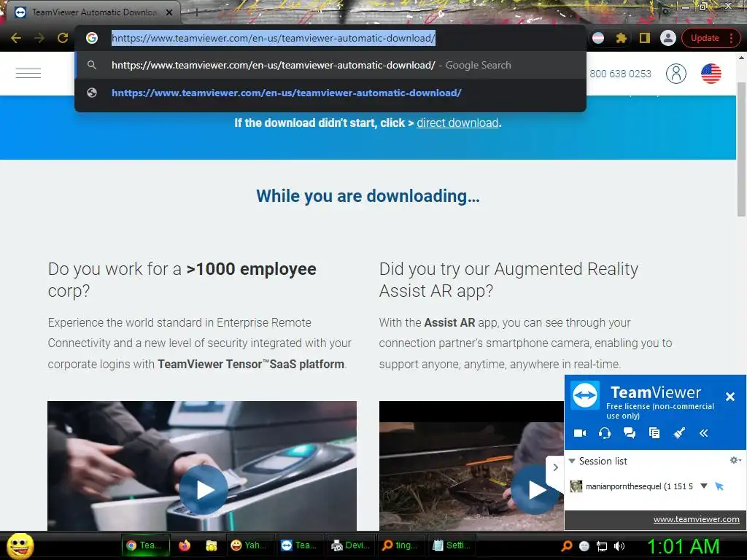Open the Chrome profile avatar icon
Screen dimensions: 747x560
coord(668,38)
